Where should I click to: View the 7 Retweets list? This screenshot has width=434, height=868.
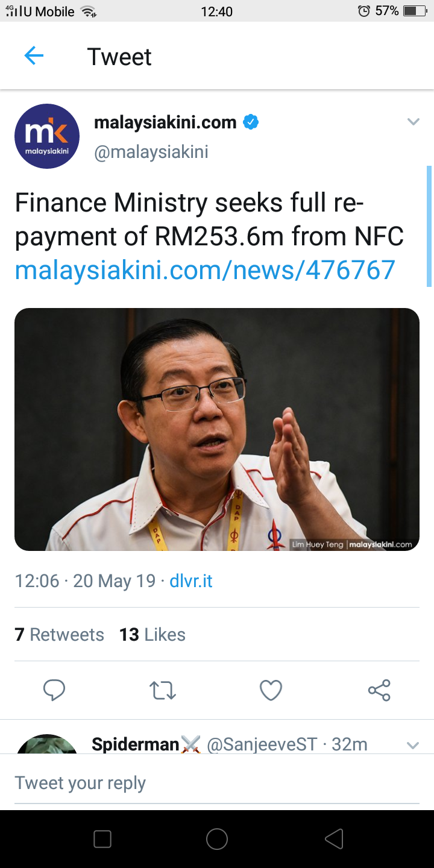click(x=59, y=635)
